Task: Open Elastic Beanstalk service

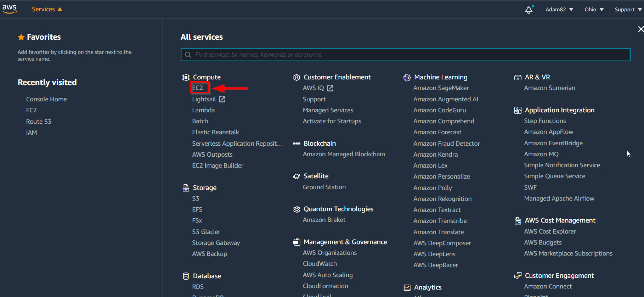Action: point(216,132)
